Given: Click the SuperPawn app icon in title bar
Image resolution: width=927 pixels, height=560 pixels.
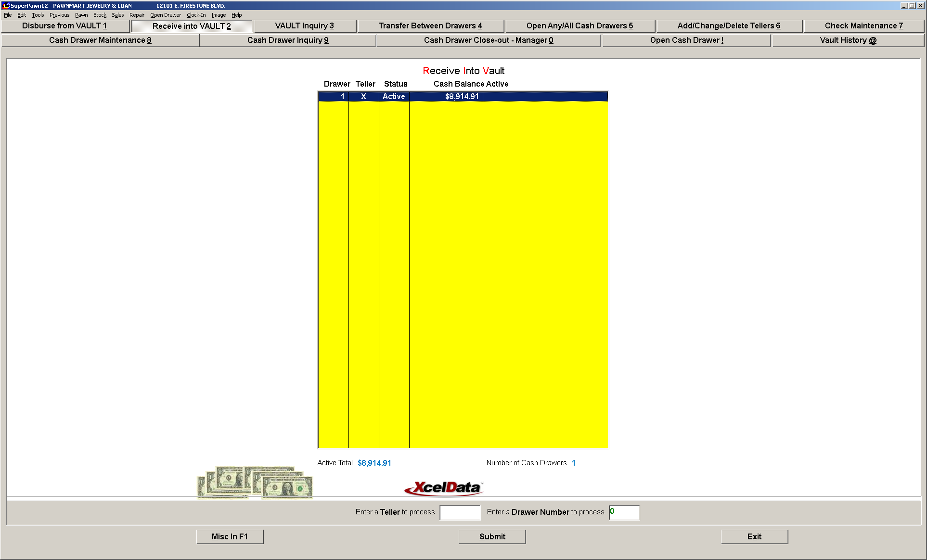Looking at the screenshot, I should tap(6, 6).
